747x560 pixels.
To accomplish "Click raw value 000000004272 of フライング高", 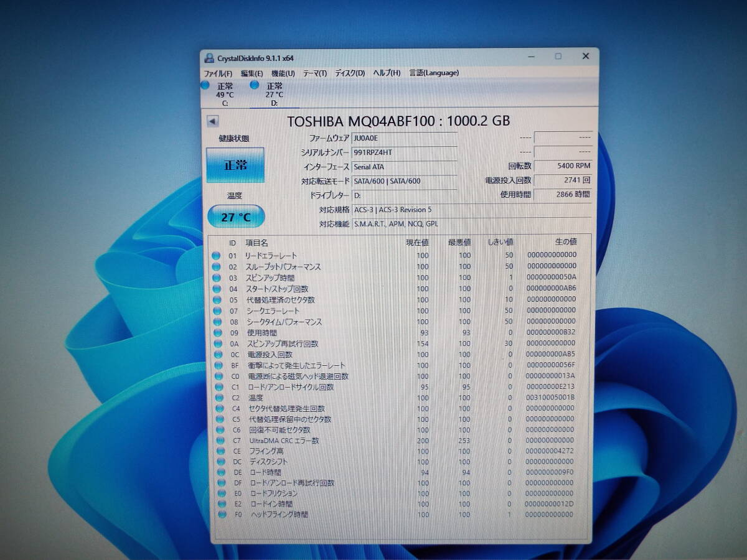I will point(550,451).
